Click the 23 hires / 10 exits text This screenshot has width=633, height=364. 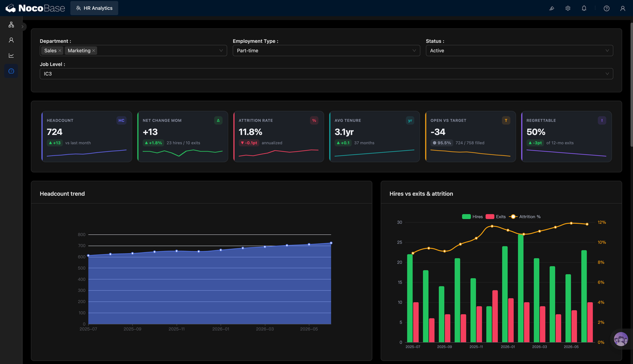point(183,143)
